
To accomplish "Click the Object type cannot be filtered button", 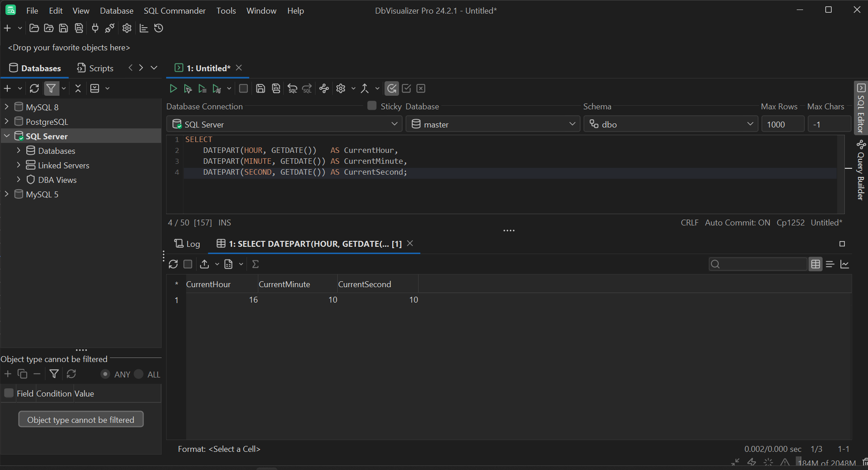I will [81, 419].
